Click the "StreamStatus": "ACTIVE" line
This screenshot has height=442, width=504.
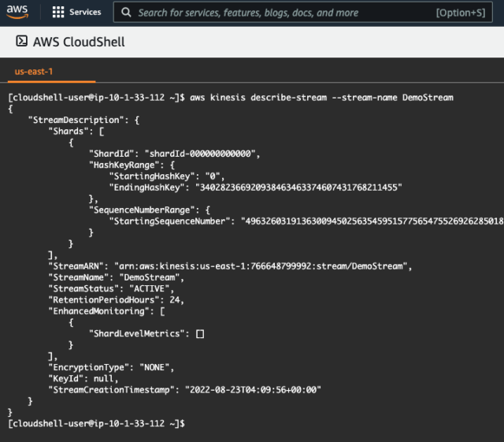(111, 289)
